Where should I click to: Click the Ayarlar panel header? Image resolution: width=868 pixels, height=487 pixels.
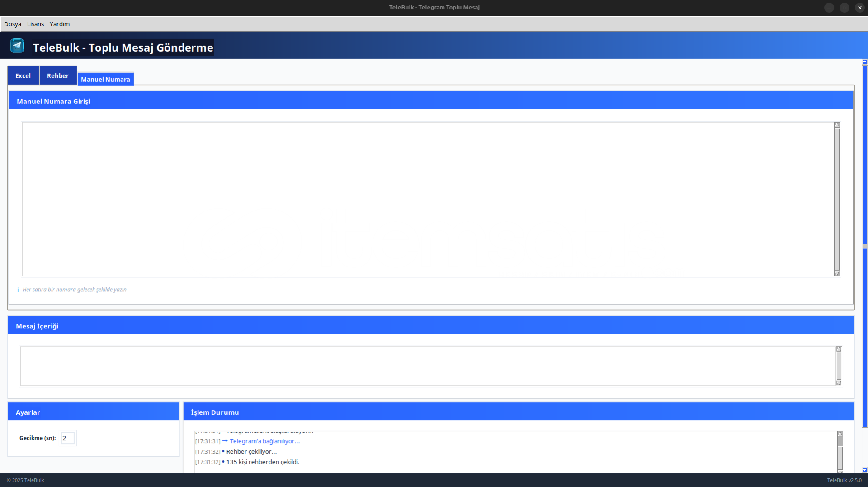[94, 412]
